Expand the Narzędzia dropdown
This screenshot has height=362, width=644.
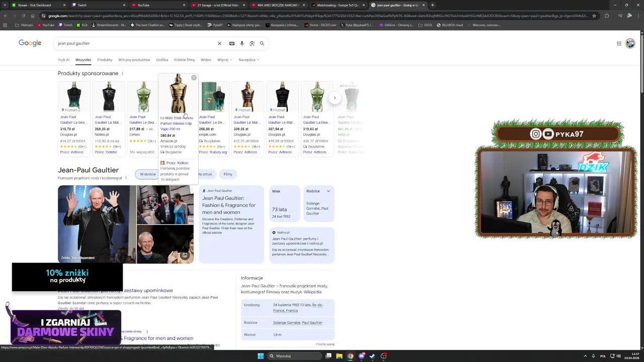click(x=249, y=60)
